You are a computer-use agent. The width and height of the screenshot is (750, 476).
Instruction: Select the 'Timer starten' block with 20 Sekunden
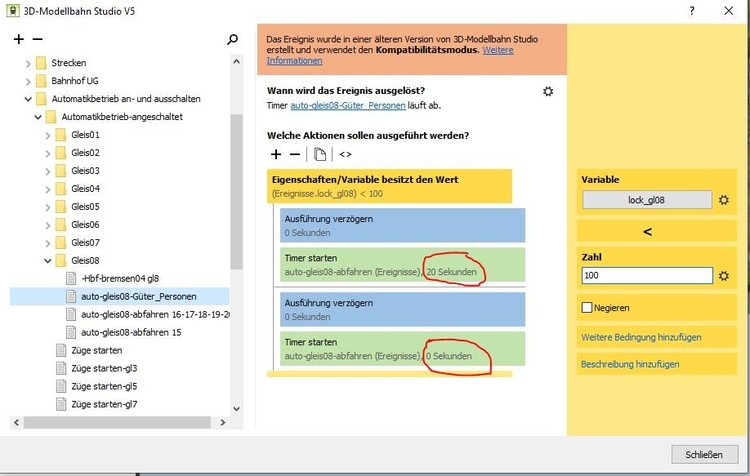tap(402, 265)
